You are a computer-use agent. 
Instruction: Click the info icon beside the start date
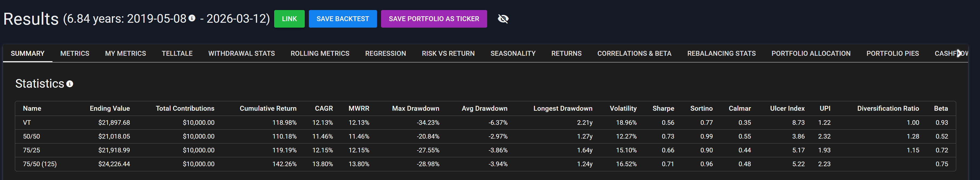[192, 18]
